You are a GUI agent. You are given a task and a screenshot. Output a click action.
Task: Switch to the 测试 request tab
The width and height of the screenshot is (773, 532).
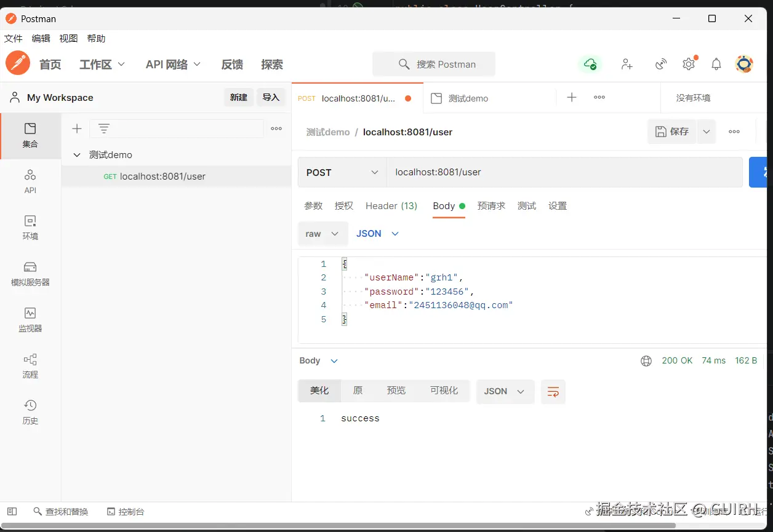click(x=527, y=206)
